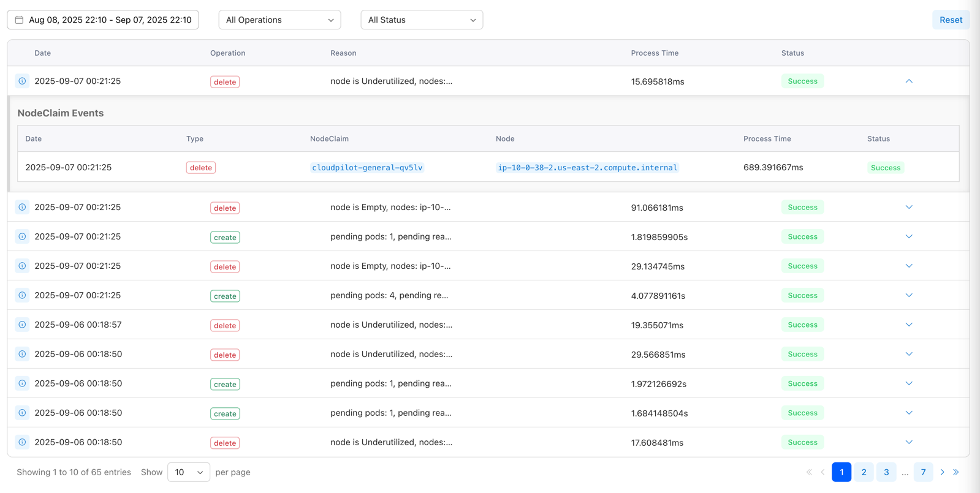
Task: Click info icon of the 1.819859905s row
Action: pyautogui.click(x=22, y=236)
